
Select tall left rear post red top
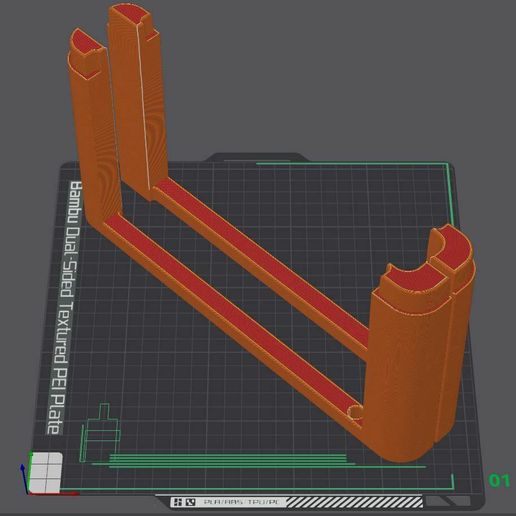[x=85, y=43]
